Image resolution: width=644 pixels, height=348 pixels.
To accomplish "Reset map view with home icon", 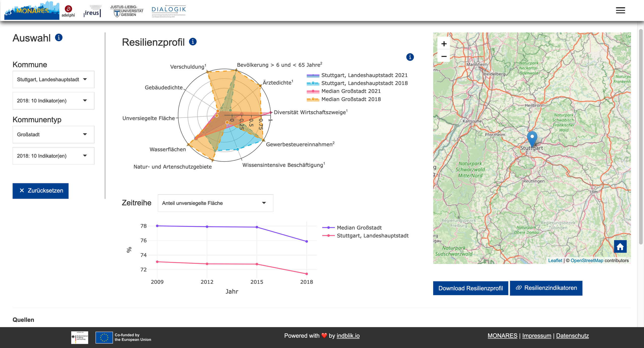I will 620,247.
